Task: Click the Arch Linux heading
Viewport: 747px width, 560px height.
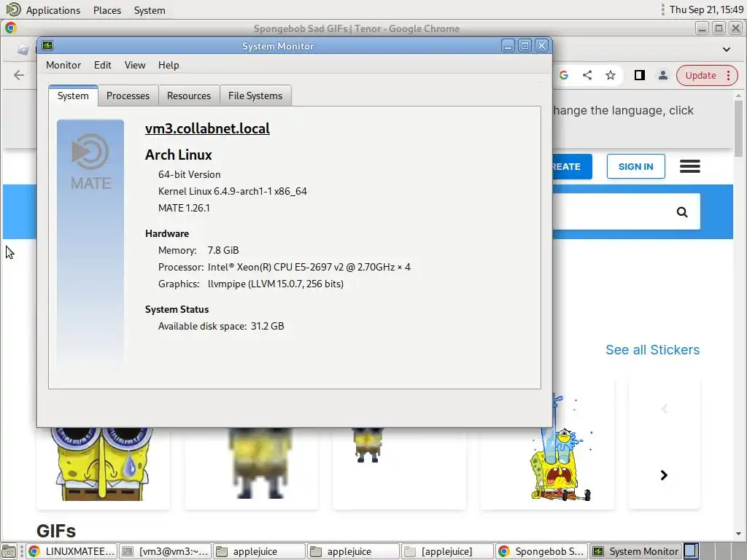Action: coord(178,155)
